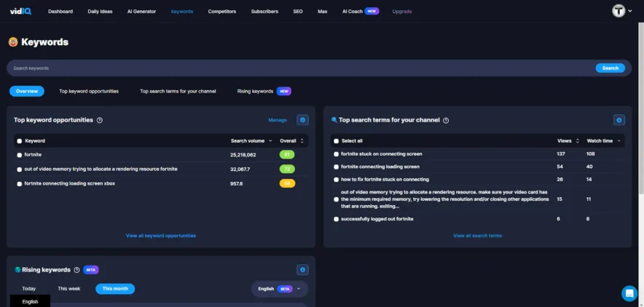
Task: Select the This week filter
Action: (x=69, y=289)
